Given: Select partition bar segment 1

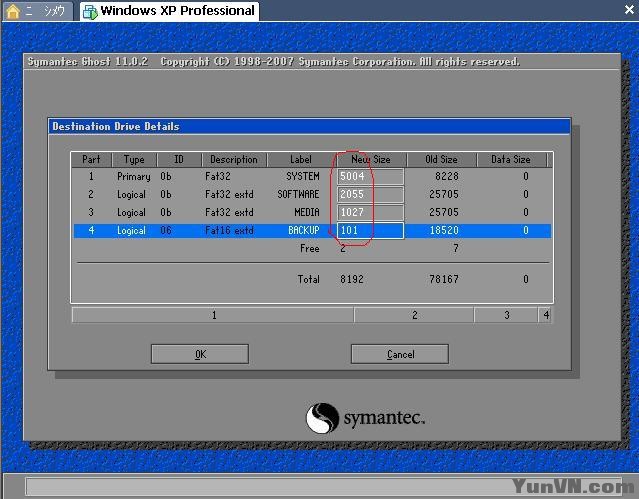Looking at the screenshot, I should (213, 315).
